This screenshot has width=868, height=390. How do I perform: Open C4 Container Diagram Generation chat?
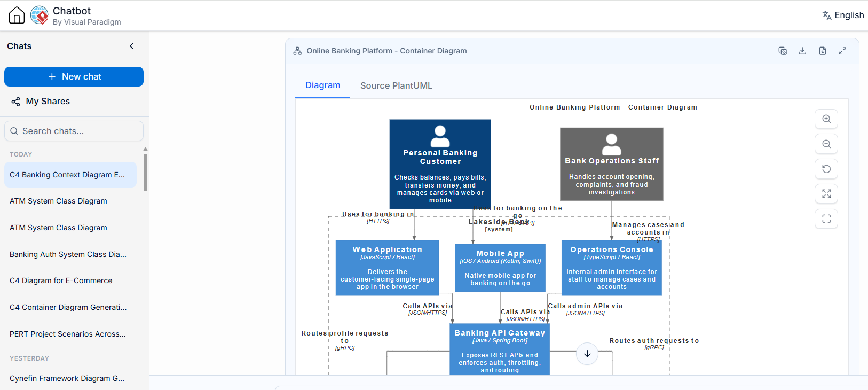70,307
